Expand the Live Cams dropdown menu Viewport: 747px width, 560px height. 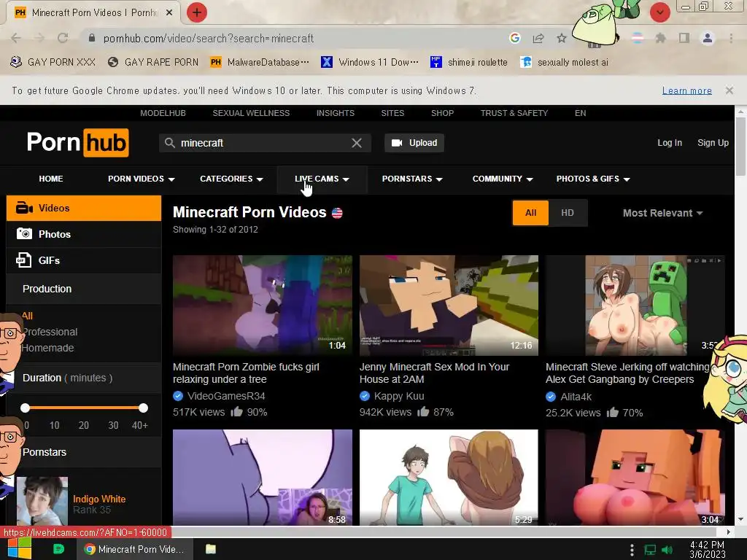(x=322, y=179)
